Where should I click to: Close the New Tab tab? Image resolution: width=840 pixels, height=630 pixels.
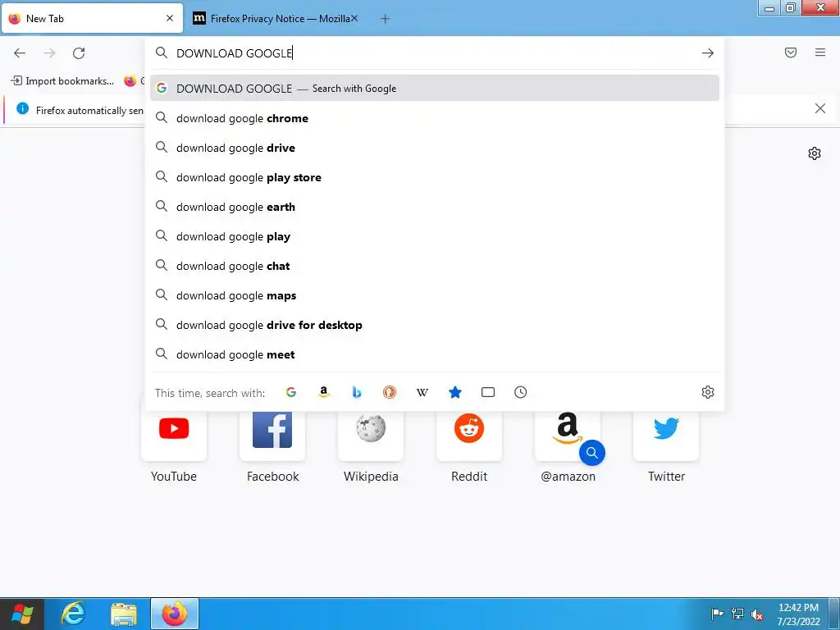click(170, 18)
